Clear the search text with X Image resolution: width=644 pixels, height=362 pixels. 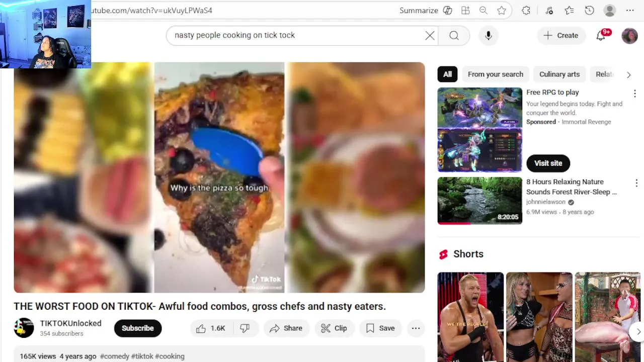click(x=430, y=35)
